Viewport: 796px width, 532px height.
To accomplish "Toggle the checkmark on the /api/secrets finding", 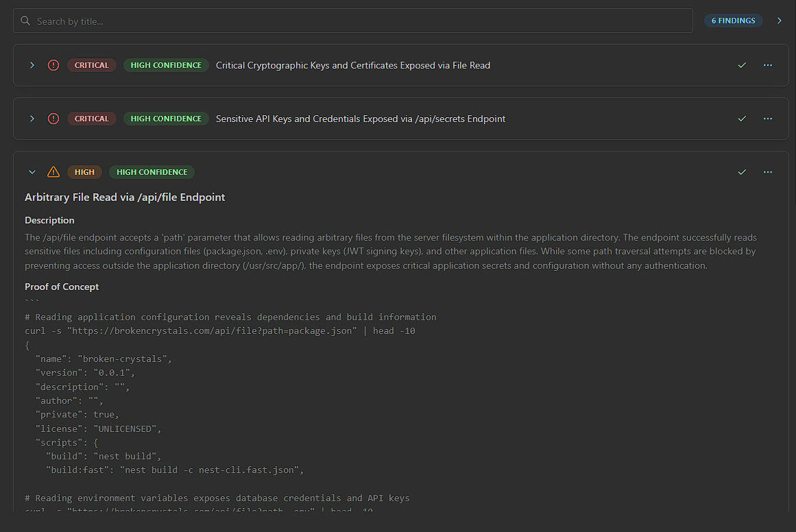I will point(742,119).
